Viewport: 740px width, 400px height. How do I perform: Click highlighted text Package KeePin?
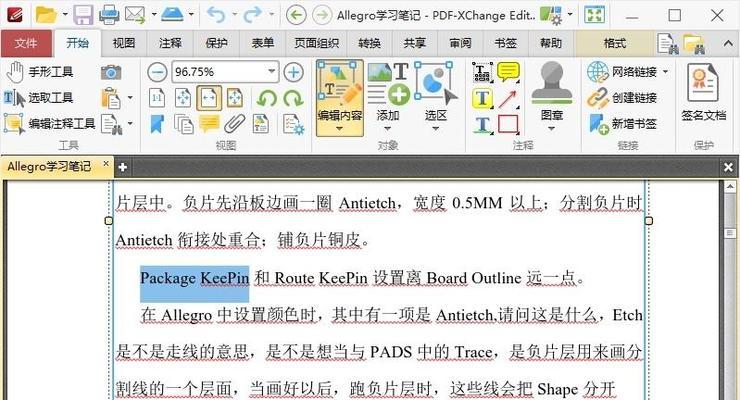[x=194, y=279]
